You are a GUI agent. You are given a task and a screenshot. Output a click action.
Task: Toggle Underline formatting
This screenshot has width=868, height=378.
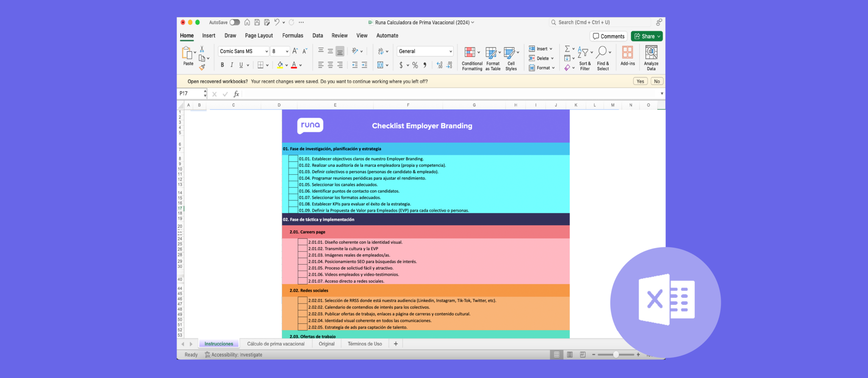tap(241, 65)
